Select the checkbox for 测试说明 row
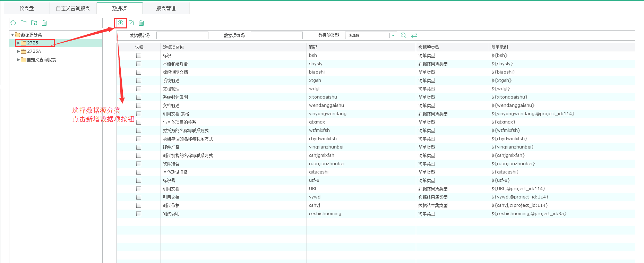644x263 pixels. click(139, 214)
